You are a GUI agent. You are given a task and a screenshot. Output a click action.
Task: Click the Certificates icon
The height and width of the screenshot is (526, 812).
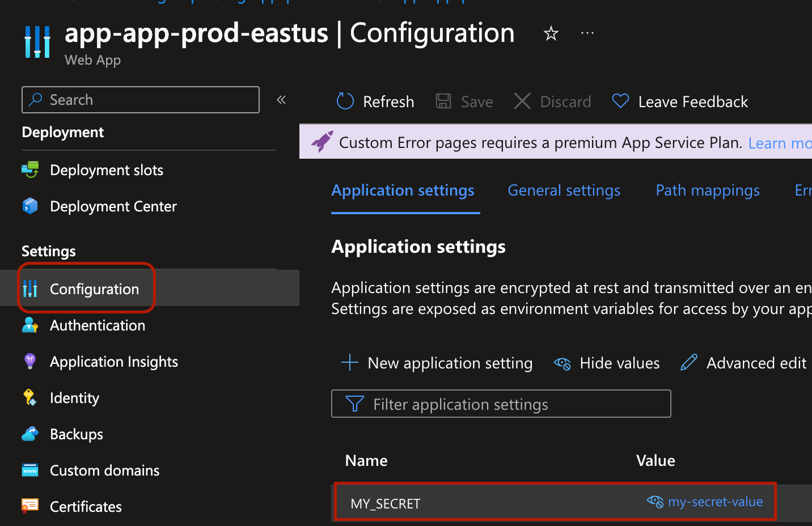click(x=30, y=506)
